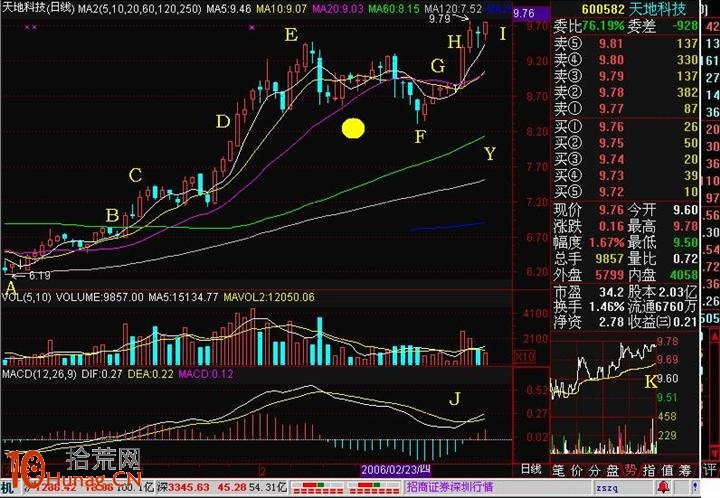Click the red alarm bell icon
720x498 pixels.
click(x=663, y=487)
